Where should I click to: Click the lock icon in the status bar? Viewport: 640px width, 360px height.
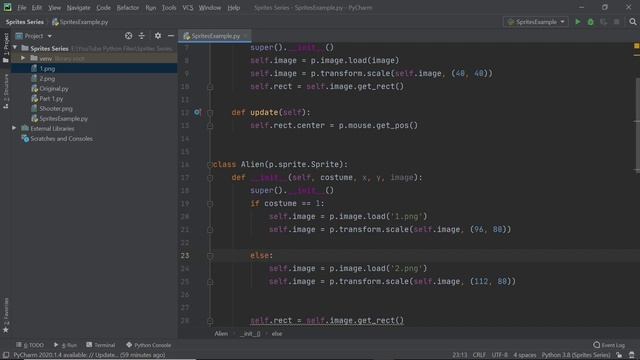[619, 355]
